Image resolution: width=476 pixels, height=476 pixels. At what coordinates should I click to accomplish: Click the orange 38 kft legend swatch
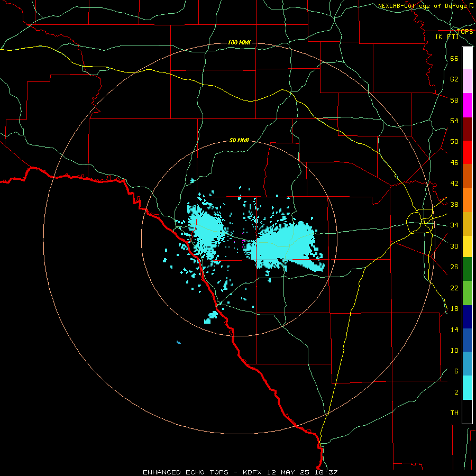point(467,200)
